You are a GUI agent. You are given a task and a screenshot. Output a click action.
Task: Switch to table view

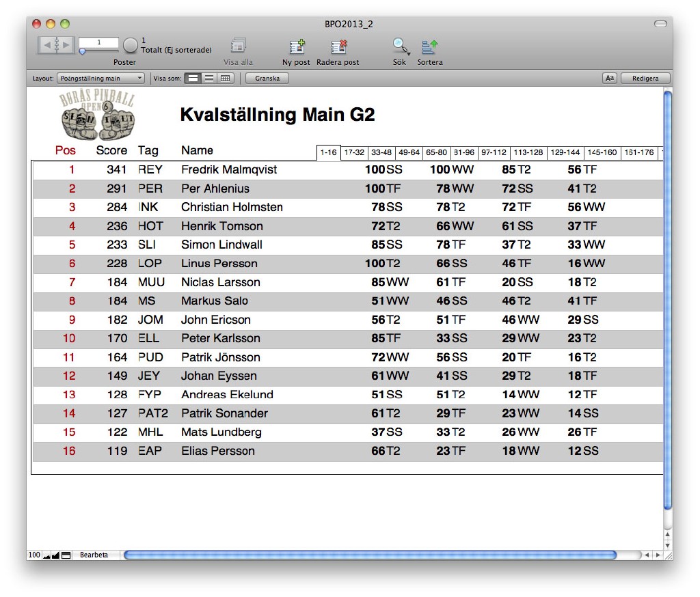click(226, 78)
